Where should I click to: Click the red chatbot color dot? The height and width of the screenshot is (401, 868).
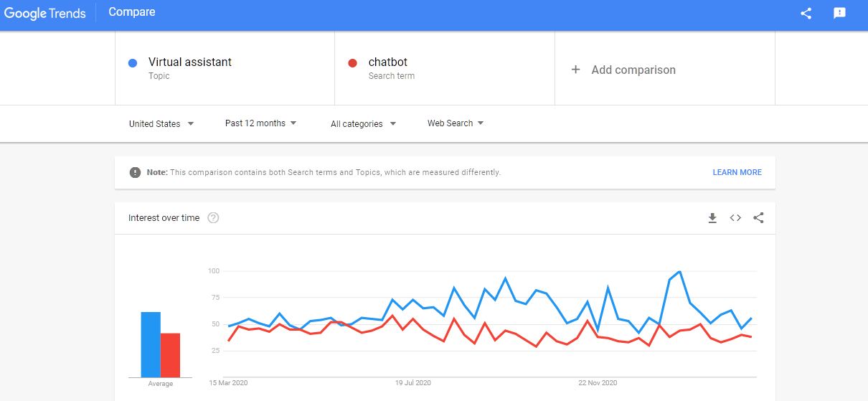352,63
